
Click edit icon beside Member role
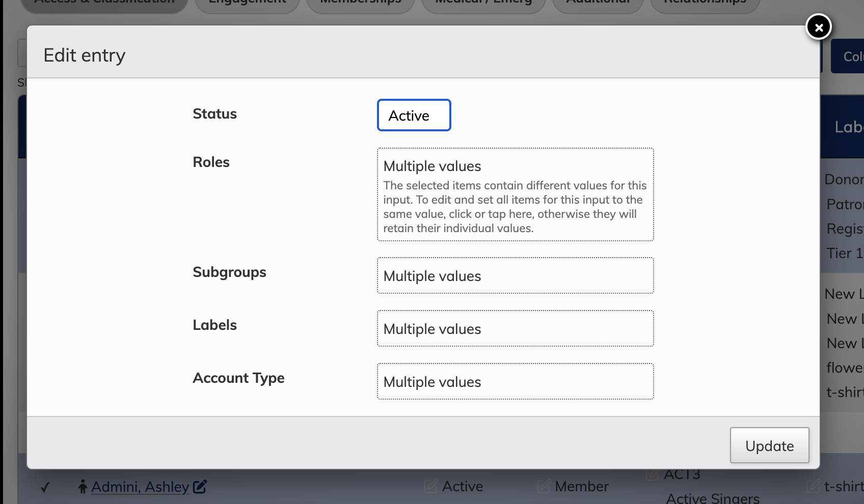point(544,487)
